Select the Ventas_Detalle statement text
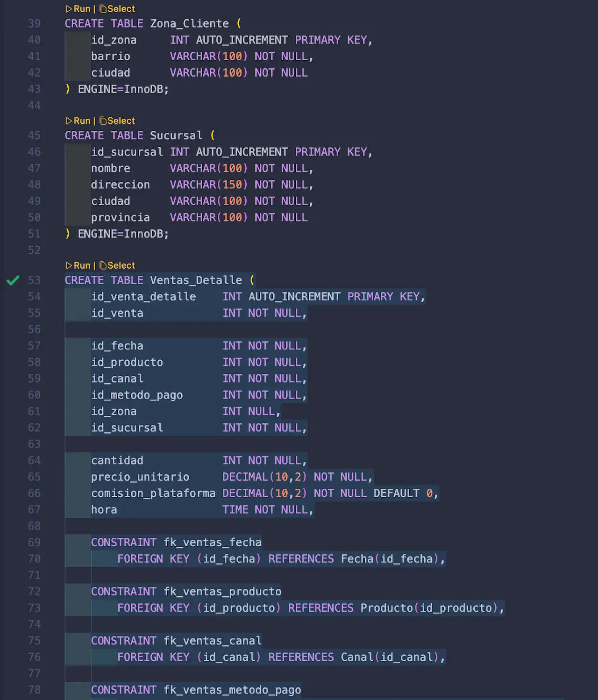 [121, 265]
